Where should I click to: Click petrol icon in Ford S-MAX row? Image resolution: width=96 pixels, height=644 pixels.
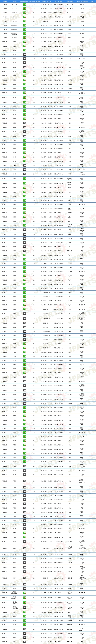click(x=25, y=38)
